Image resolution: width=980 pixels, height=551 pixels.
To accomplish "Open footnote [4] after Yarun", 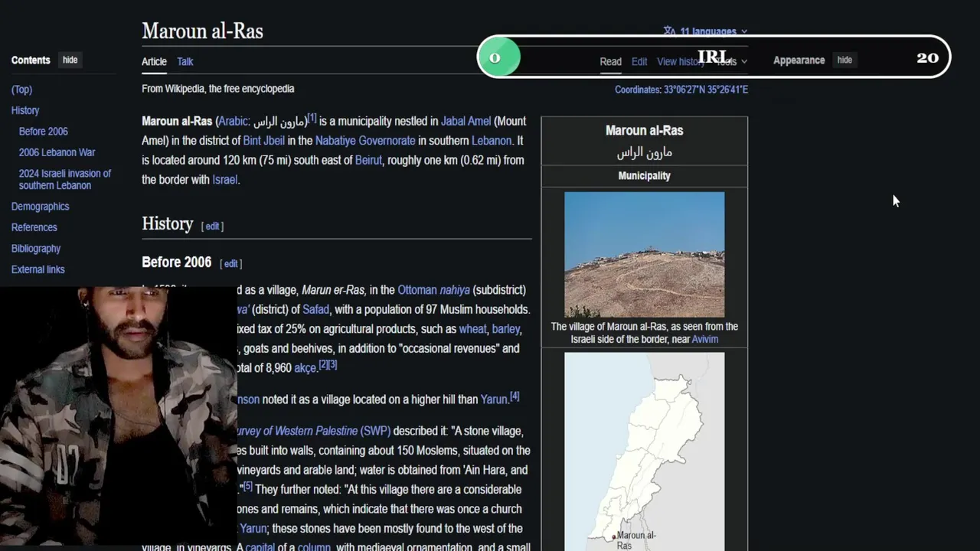I will 514,396.
